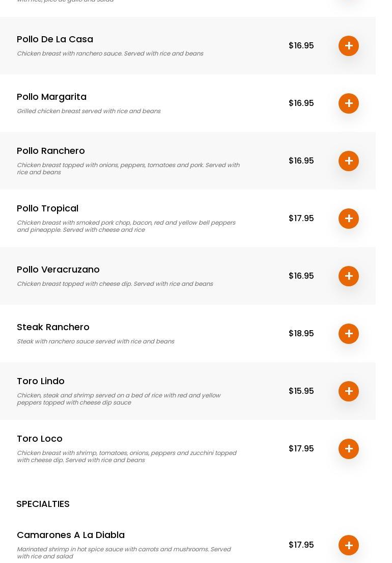
Task: Click the Toro Lindo dish title
Action: click(x=41, y=381)
